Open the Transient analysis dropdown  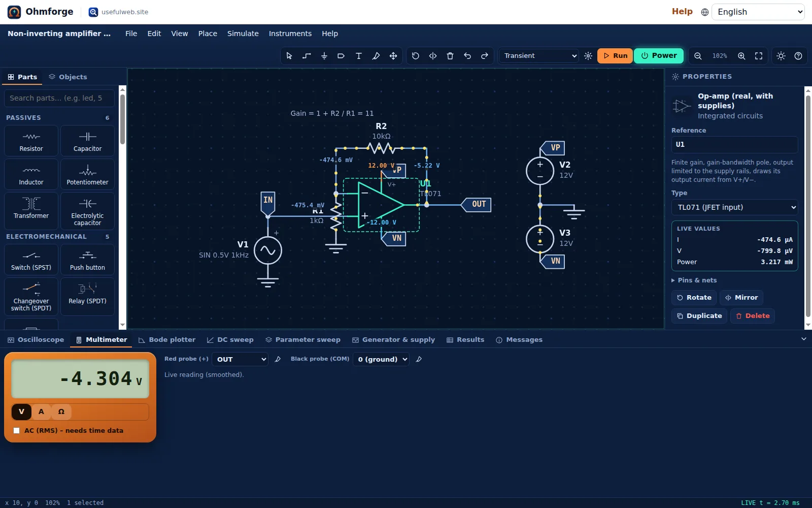point(539,56)
